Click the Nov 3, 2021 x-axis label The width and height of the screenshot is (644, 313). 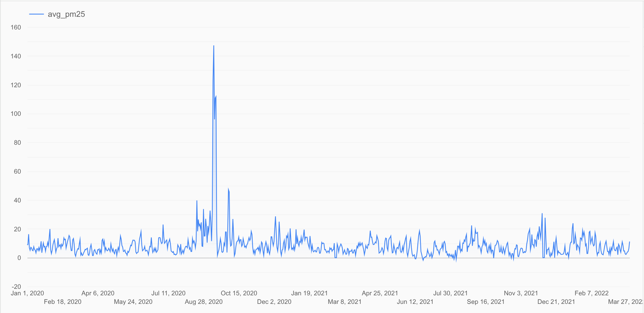coord(521,293)
